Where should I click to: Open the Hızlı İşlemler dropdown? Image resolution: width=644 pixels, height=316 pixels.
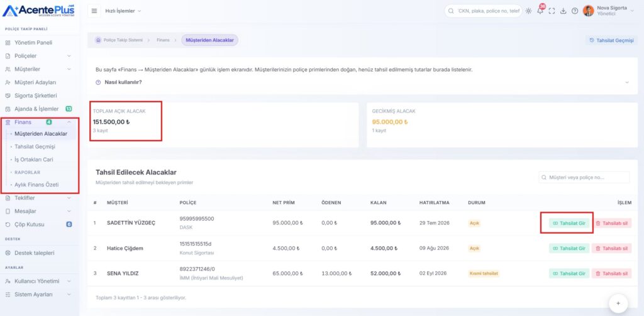click(123, 11)
